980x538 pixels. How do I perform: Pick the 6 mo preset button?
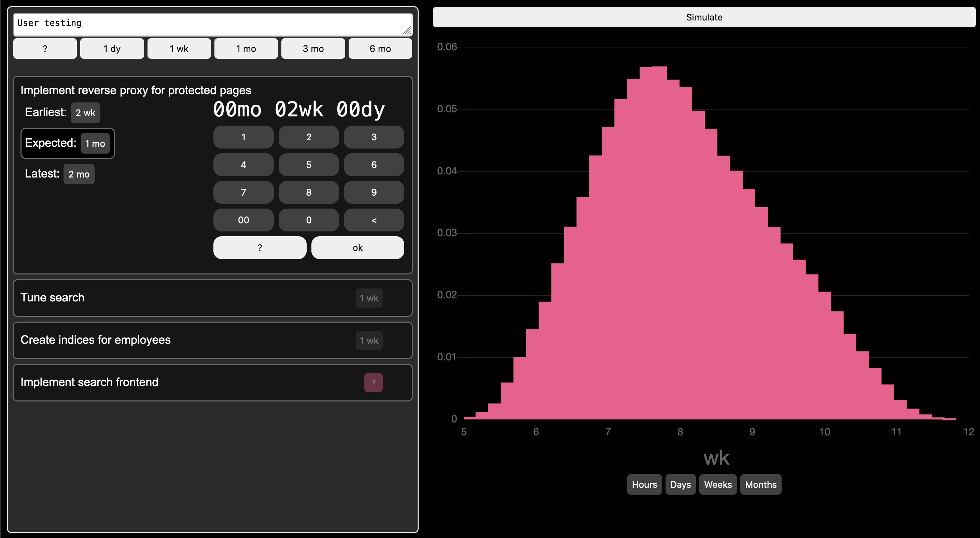380,49
